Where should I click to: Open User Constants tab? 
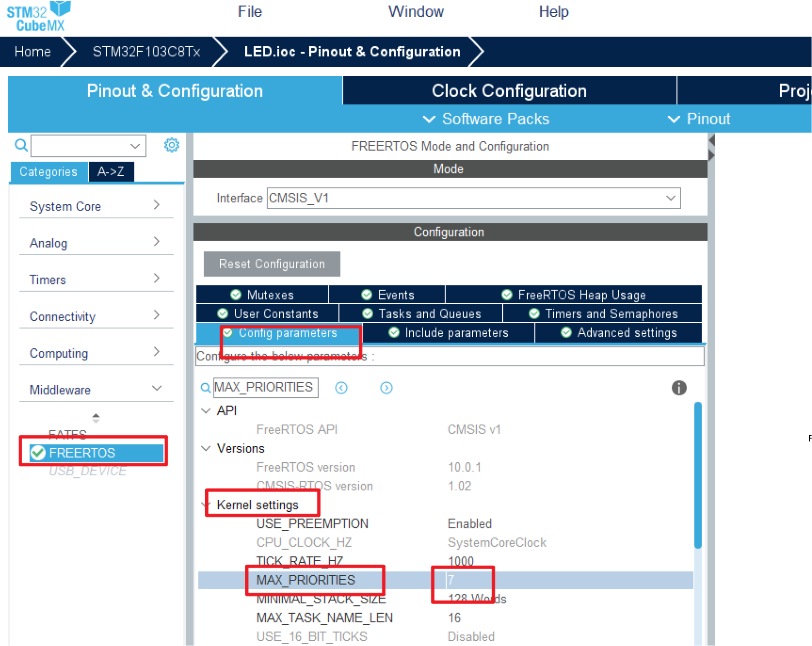[x=267, y=314]
